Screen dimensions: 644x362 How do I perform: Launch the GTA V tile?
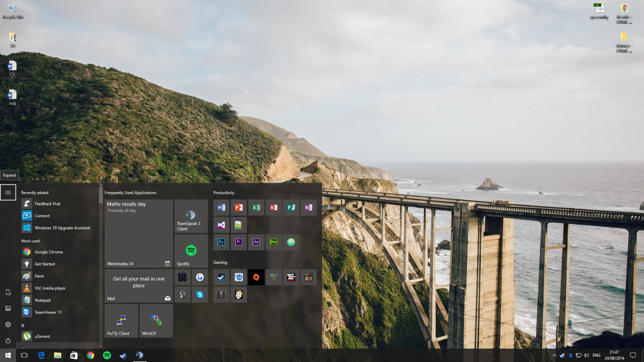291,277
